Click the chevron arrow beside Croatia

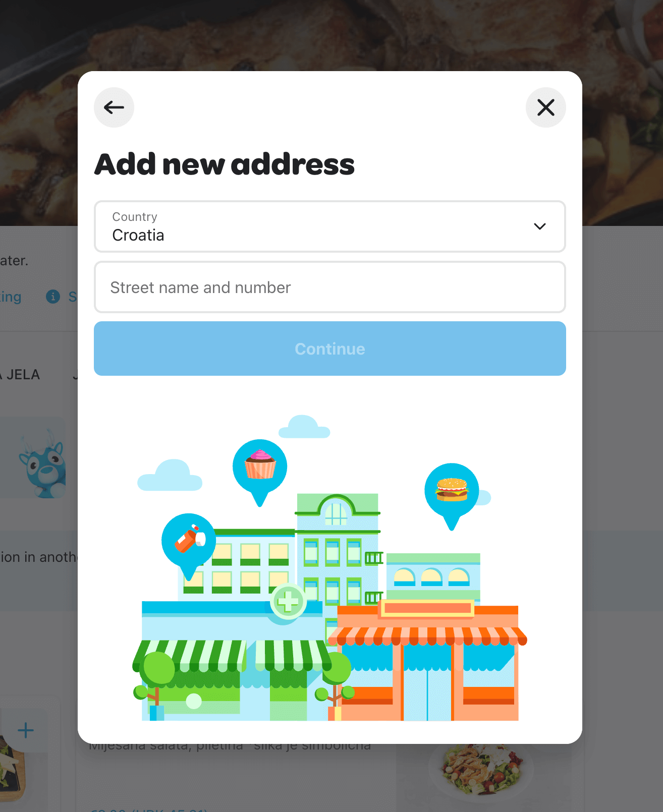coord(540,226)
